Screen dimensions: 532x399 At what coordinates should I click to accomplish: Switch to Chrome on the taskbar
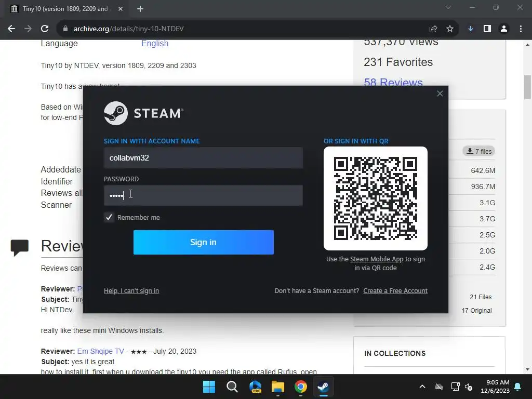[301, 387]
